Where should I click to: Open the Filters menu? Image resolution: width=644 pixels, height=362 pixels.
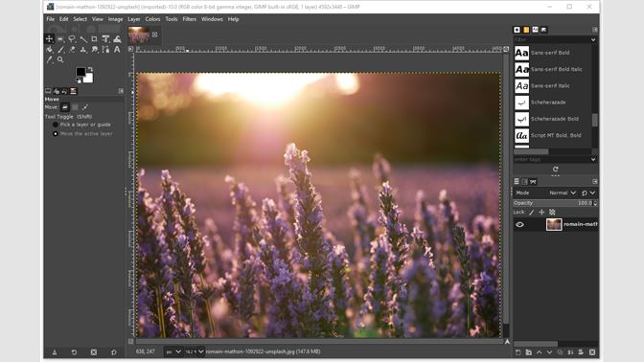coord(190,19)
